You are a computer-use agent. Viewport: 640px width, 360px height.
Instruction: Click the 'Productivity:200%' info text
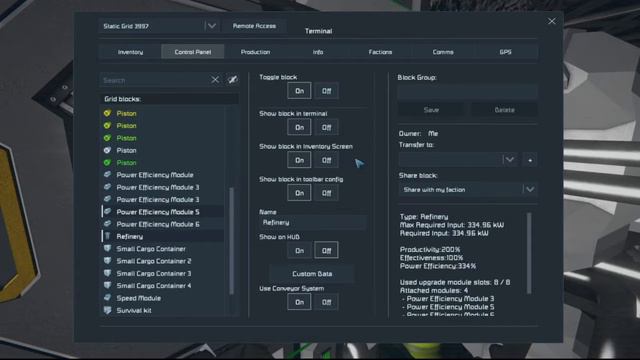(430, 249)
